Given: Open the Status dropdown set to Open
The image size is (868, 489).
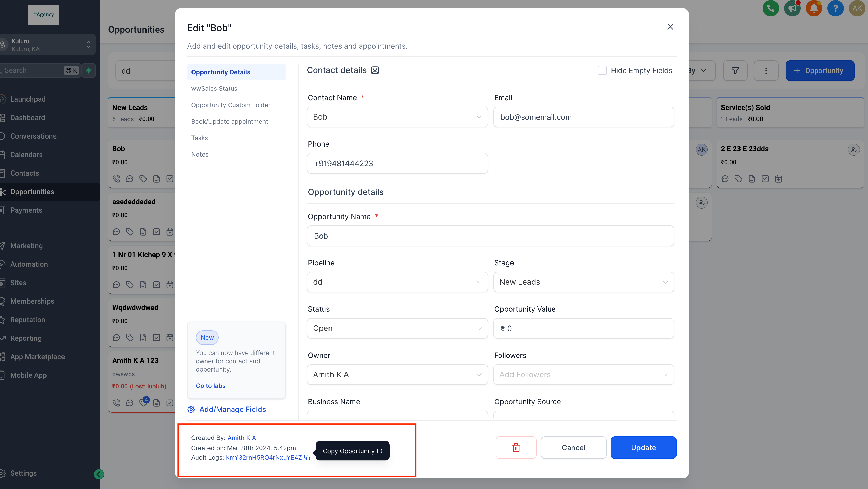Looking at the screenshot, I should pyautogui.click(x=397, y=328).
